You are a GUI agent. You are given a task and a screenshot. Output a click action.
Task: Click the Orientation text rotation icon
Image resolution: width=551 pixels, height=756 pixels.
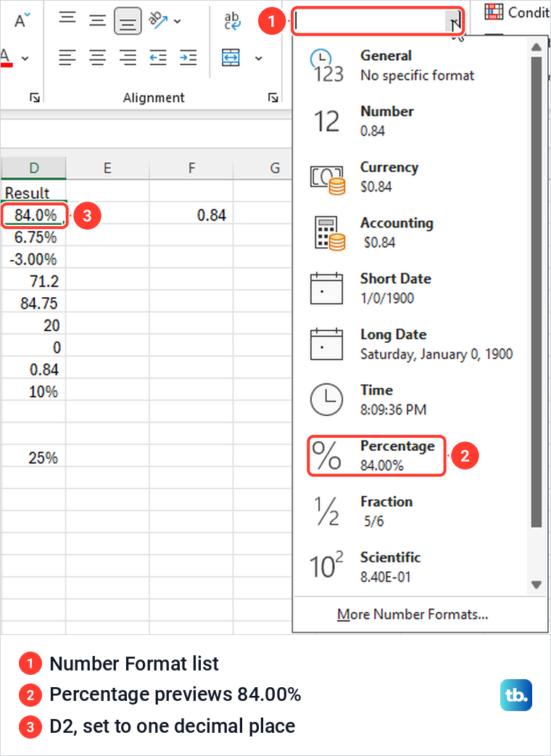point(157,20)
